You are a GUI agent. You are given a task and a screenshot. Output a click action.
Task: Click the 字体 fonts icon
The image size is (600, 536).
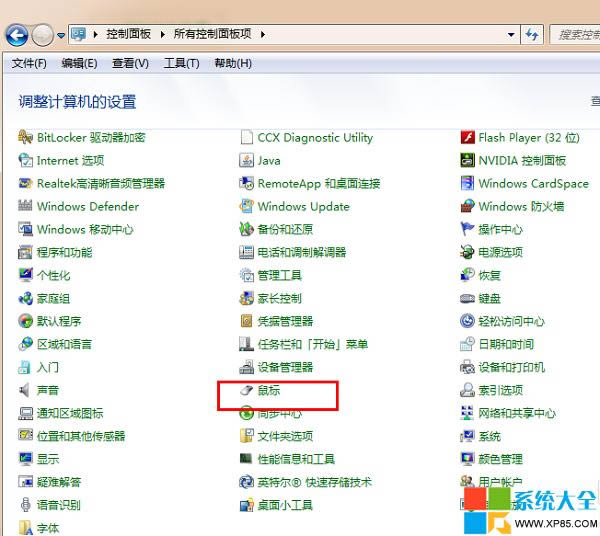click(25, 528)
